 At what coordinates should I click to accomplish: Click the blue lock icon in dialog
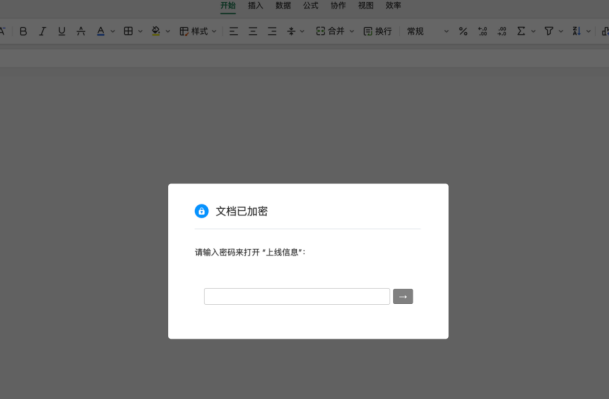tap(202, 211)
